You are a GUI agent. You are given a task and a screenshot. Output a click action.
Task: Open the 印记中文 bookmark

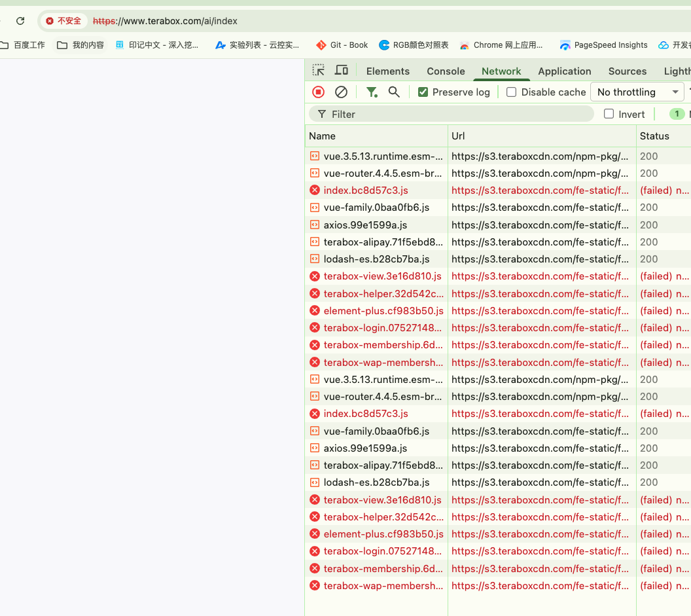157,45
